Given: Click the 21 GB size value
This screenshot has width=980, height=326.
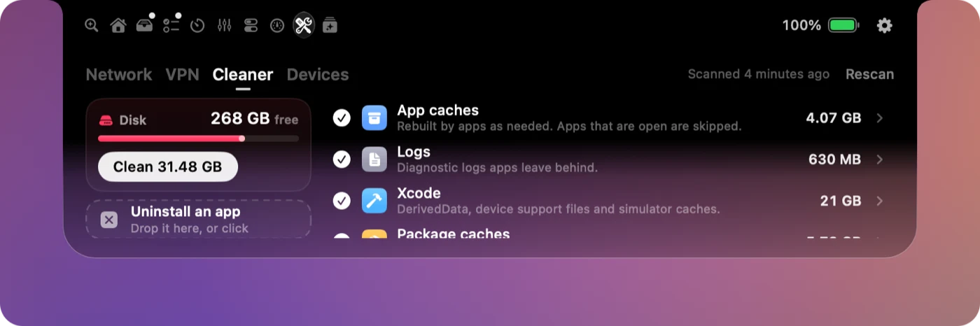Looking at the screenshot, I should pos(841,201).
